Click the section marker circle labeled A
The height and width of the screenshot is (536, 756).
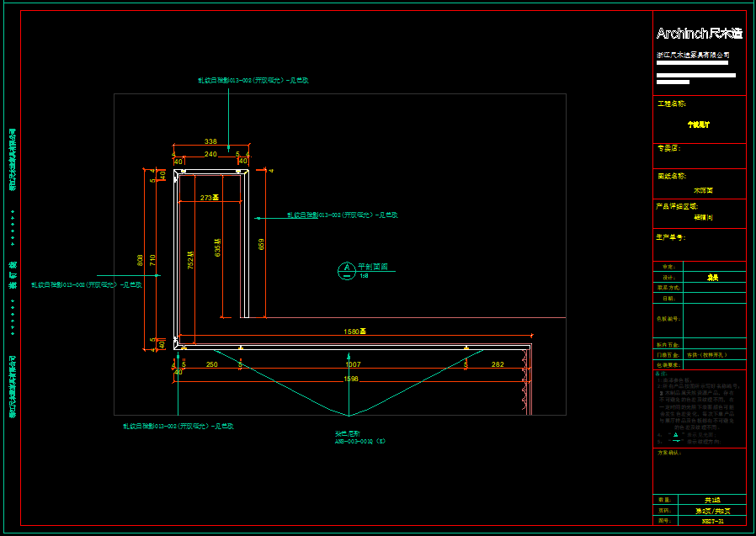[346, 269]
